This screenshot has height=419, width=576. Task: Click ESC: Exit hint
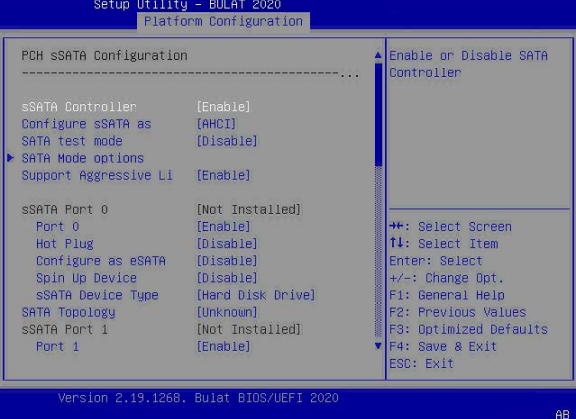[421, 364]
